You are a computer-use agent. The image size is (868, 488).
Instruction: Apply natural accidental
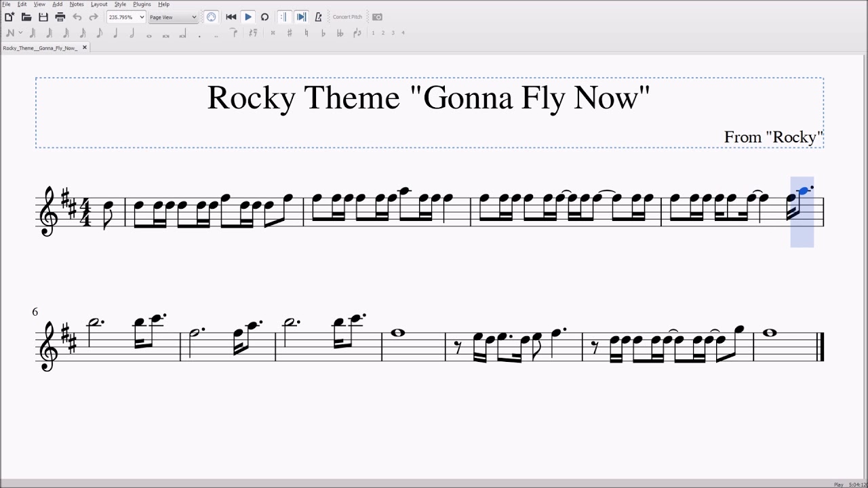[x=307, y=33]
